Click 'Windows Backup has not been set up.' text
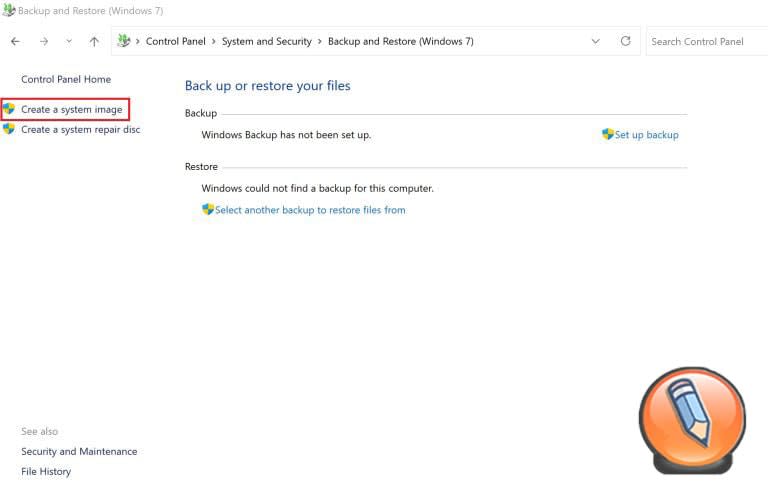 point(286,135)
